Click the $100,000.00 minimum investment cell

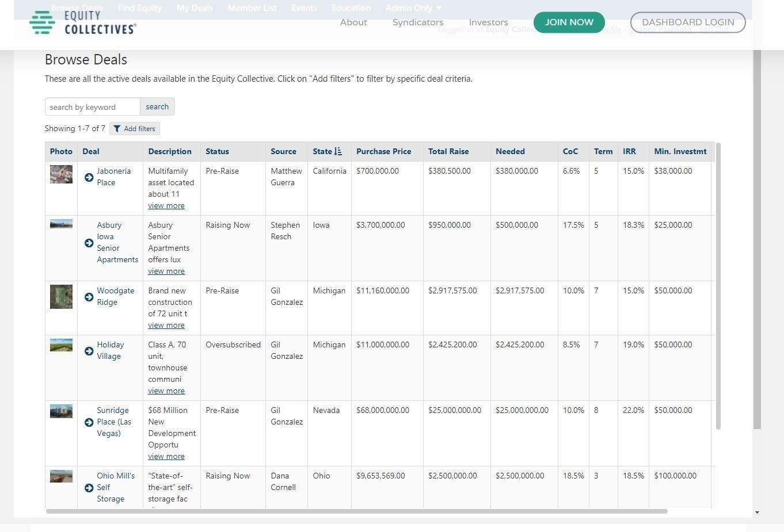(x=675, y=476)
